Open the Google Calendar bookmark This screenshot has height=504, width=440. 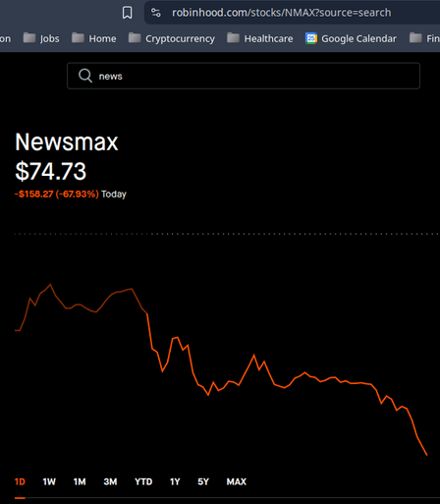point(351,38)
